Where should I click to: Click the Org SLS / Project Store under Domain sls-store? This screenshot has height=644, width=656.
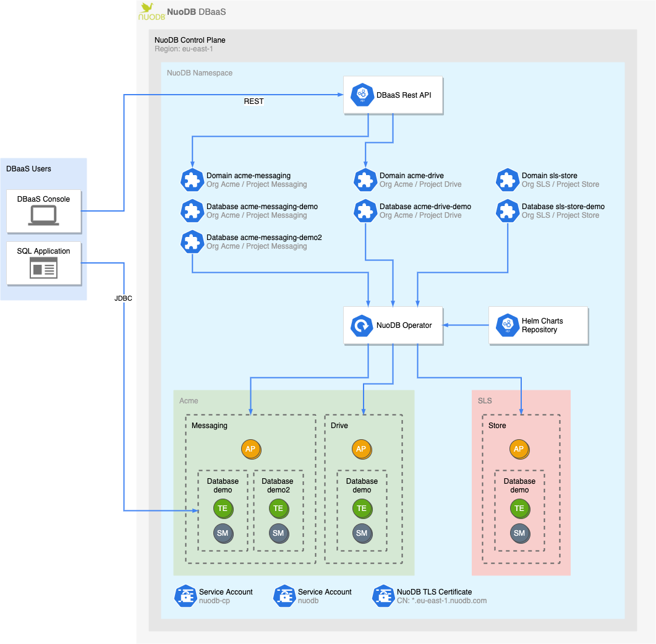click(560, 184)
